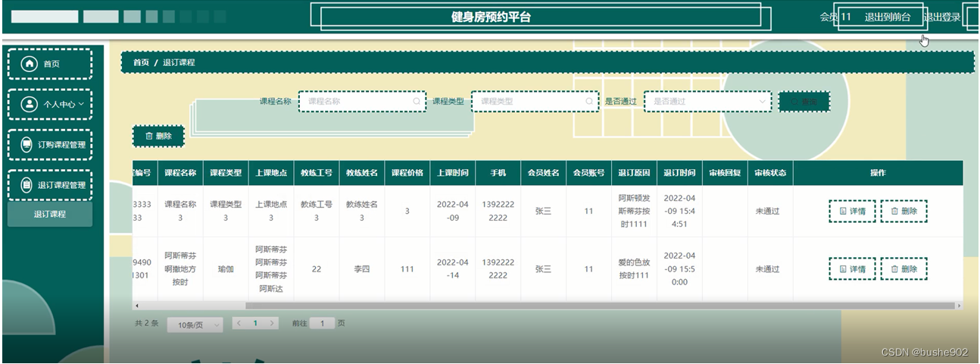
Task: Focus the 课程名称 search input
Action: tap(362, 101)
